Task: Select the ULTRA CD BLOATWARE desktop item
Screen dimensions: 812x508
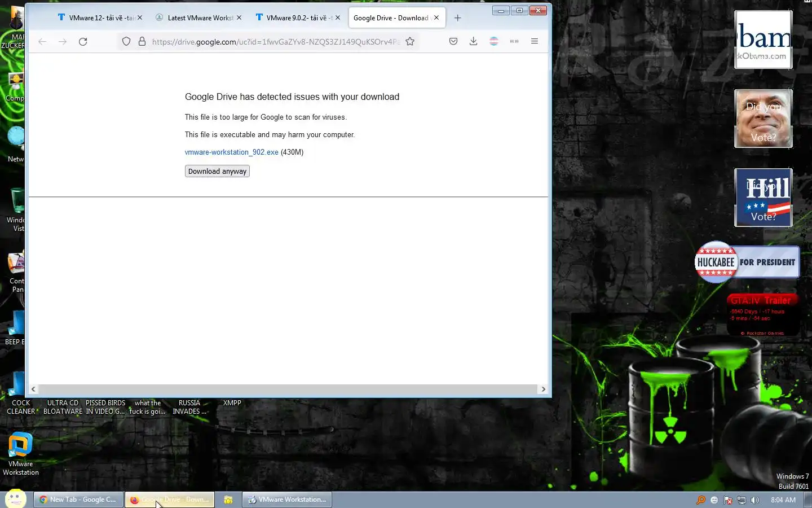Action: coord(63,407)
